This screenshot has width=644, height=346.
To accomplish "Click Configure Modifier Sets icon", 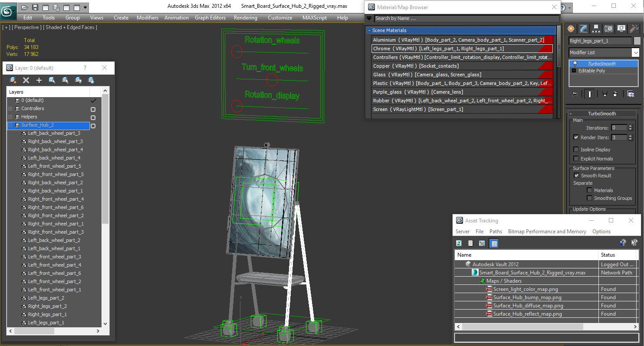I will [631, 94].
